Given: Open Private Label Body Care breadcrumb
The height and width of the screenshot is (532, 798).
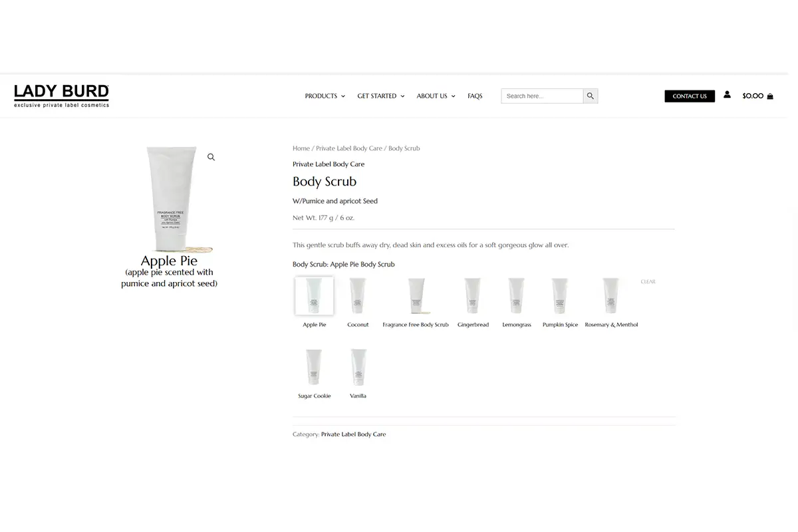Looking at the screenshot, I should pyautogui.click(x=349, y=148).
